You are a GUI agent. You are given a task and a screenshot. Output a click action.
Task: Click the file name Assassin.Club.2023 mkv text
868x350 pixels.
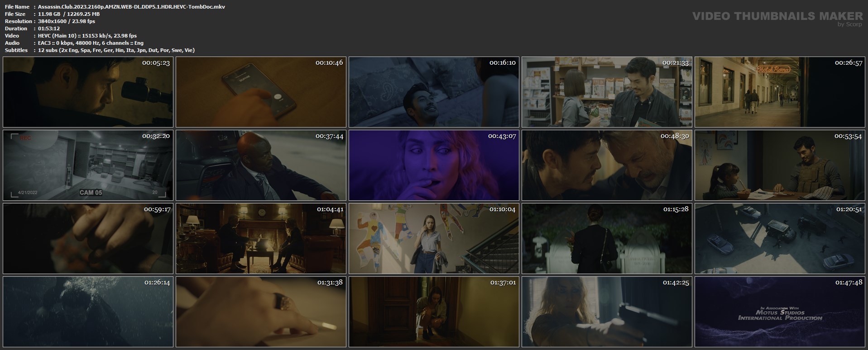click(x=131, y=7)
